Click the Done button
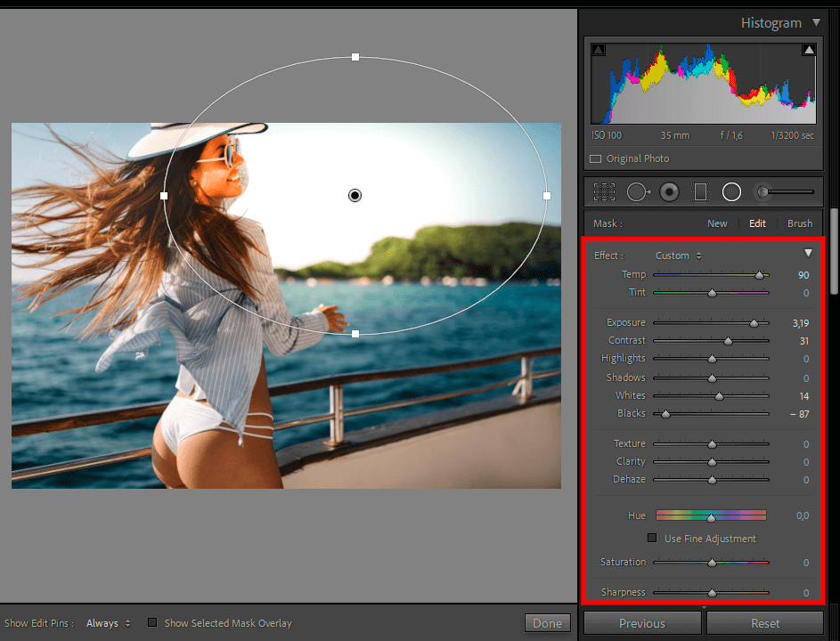The height and width of the screenshot is (641, 840). (x=547, y=623)
